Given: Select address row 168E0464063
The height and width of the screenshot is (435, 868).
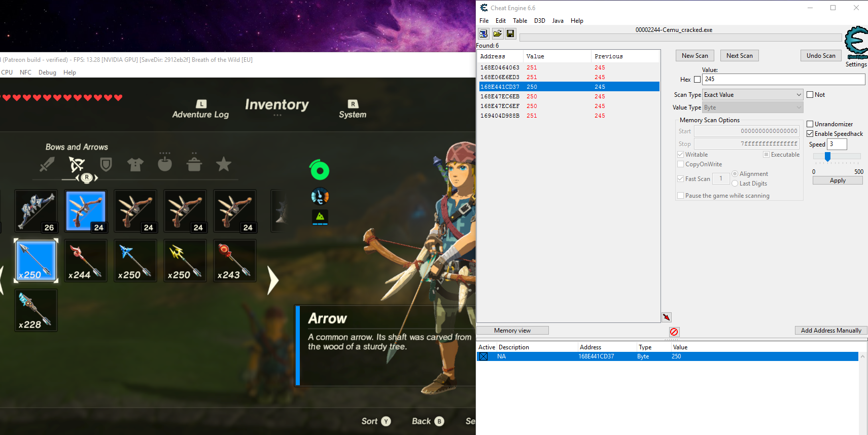Looking at the screenshot, I should tap(569, 67).
